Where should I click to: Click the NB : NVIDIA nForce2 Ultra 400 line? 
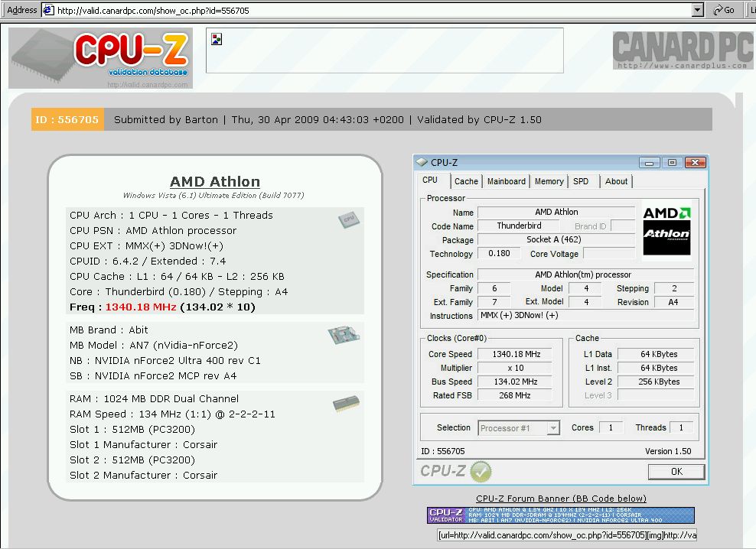(165, 361)
